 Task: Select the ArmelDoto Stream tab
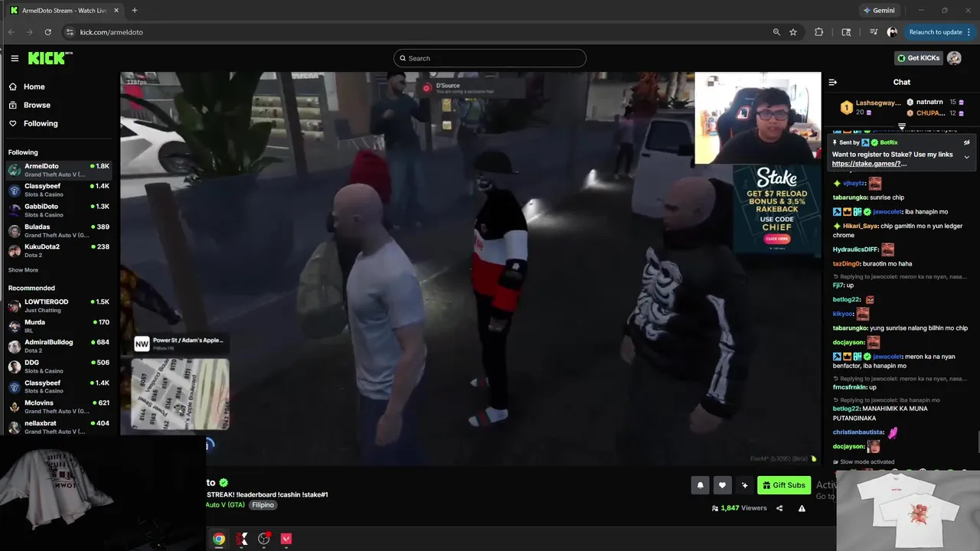click(x=63, y=11)
